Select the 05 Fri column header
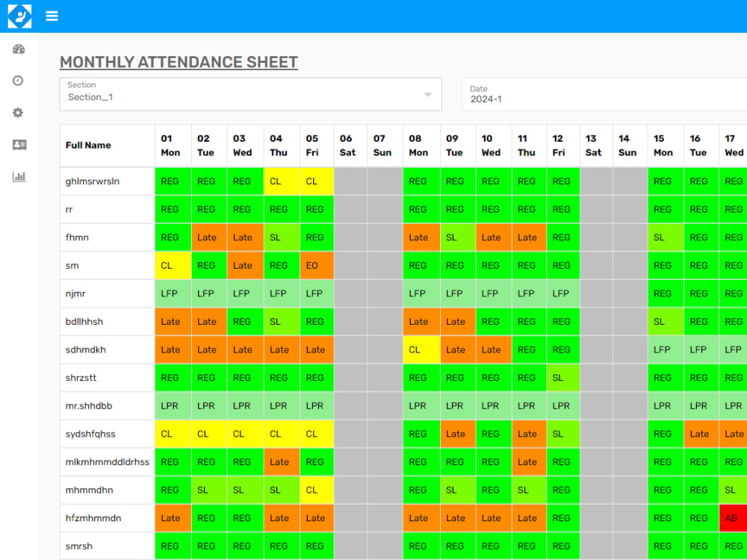 click(x=317, y=146)
